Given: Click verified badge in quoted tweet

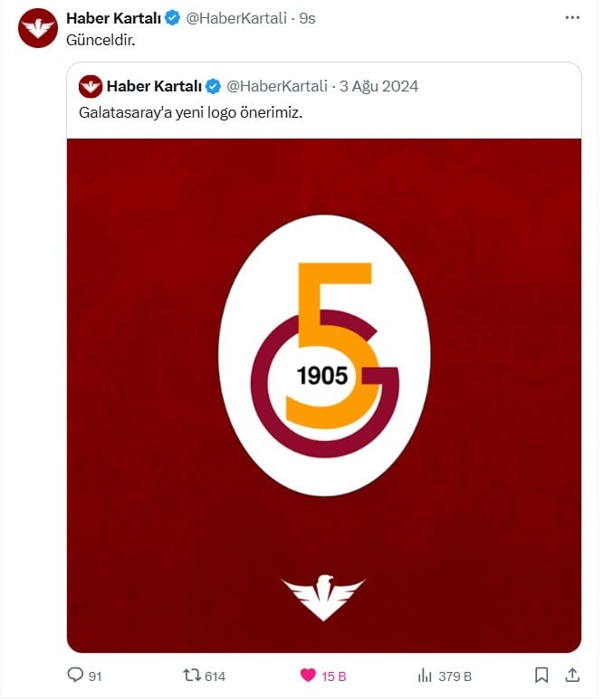Looking at the screenshot, I should (x=213, y=86).
